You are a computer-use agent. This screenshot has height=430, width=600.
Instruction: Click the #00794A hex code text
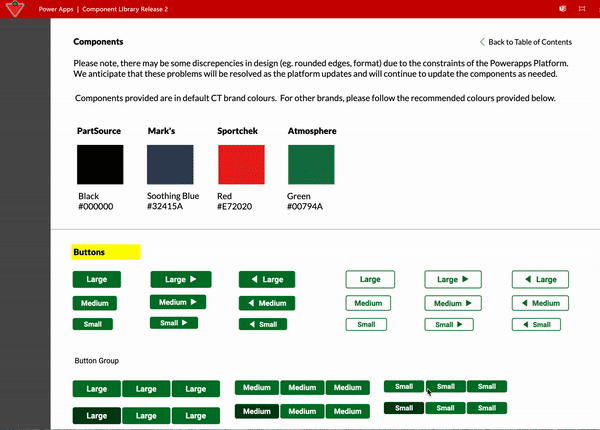(x=305, y=207)
